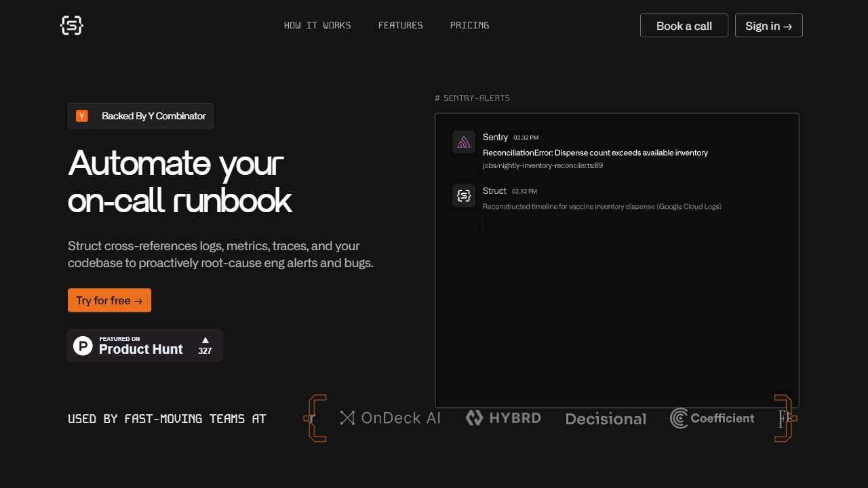Click the Decisional company logo
Image resolution: width=868 pixels, height=488 pixels.
606,419
